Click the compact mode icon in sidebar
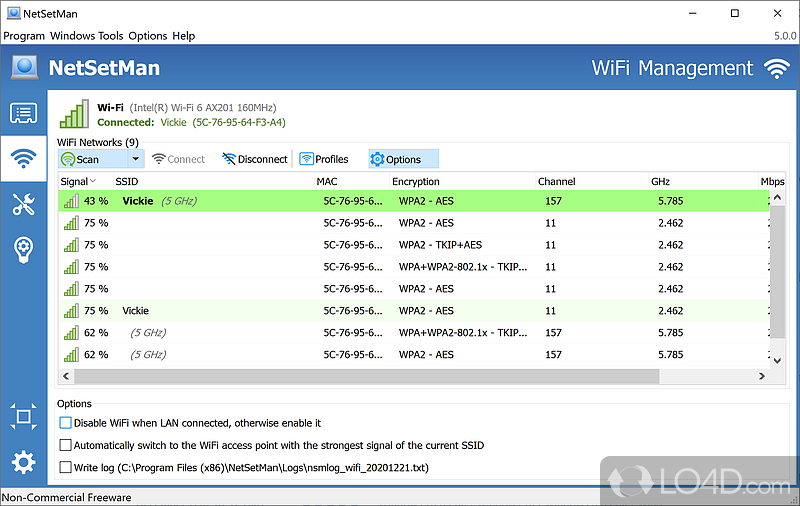 [x=23, y=416]
